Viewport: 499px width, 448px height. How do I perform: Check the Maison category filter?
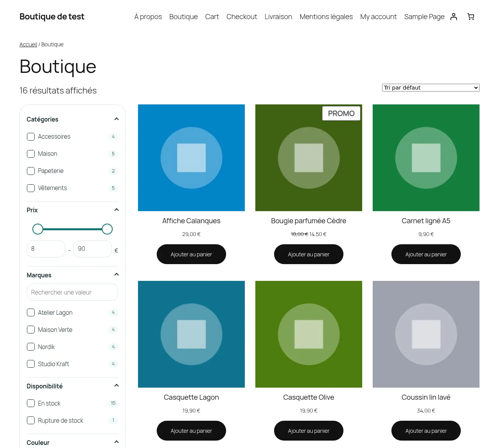pyautogui.click(x=31, y=154)
